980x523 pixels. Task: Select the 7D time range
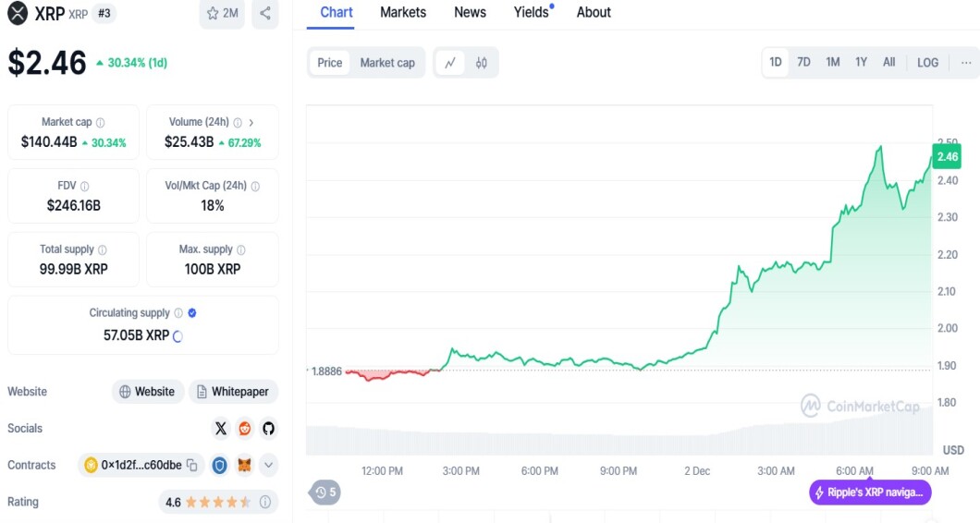click(803, 63)
